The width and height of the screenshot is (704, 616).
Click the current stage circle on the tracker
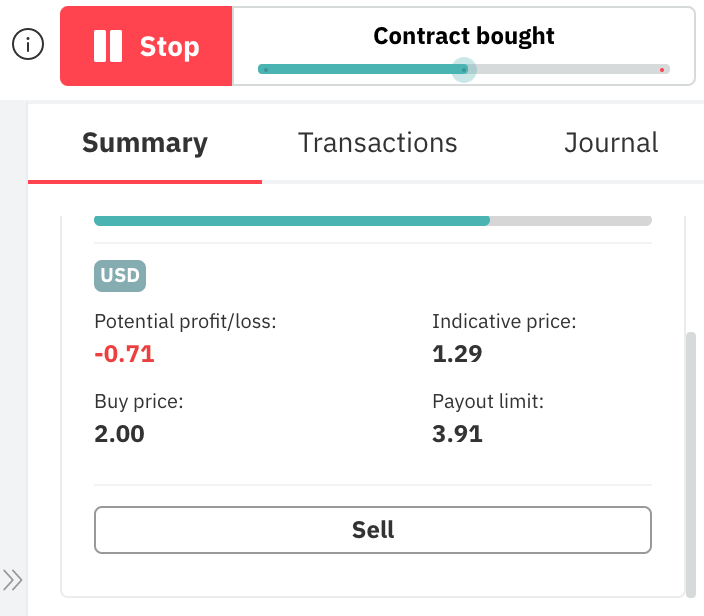click(463, 69)
